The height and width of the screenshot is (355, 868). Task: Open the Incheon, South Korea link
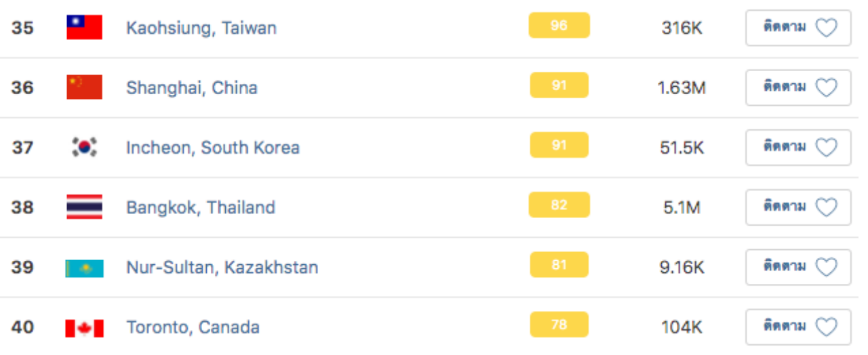pyautogui.click(x=213, y=148)
